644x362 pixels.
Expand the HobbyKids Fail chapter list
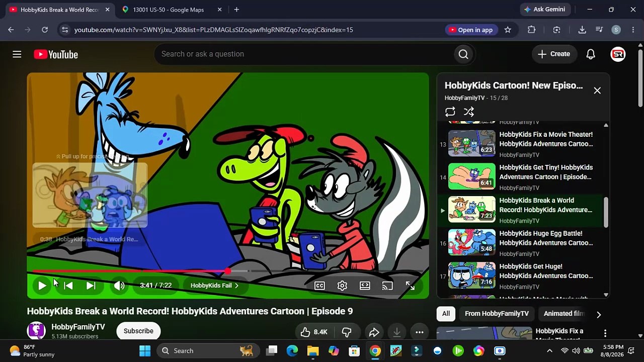215,286
